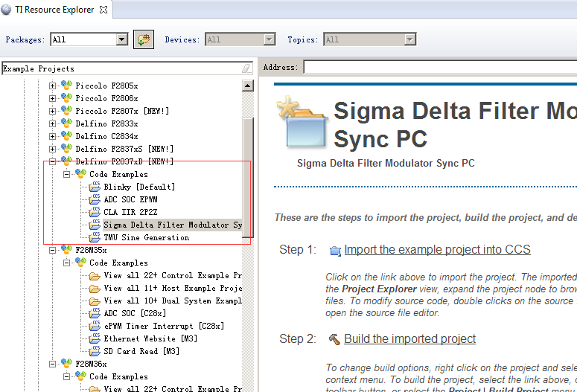Click the Piccolo F2806x package icon

point(66,97)
